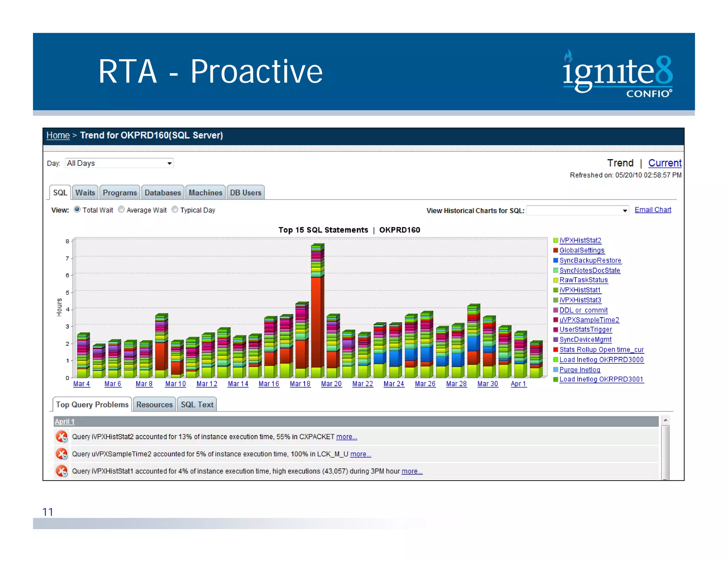The height and width of the screenshot is (562, 728).
Task: Click the scrollbar up arrow in problems list
Action: pyautogui.click(x=665, y=420)
